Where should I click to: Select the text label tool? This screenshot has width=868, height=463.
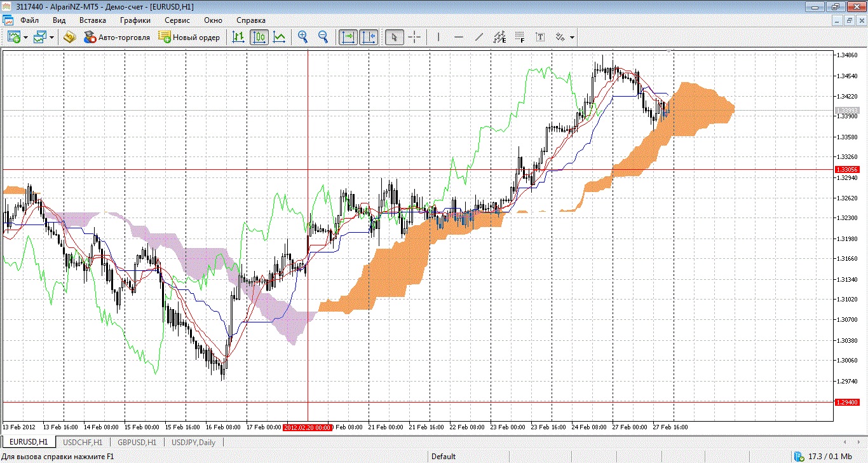[540, 38]
